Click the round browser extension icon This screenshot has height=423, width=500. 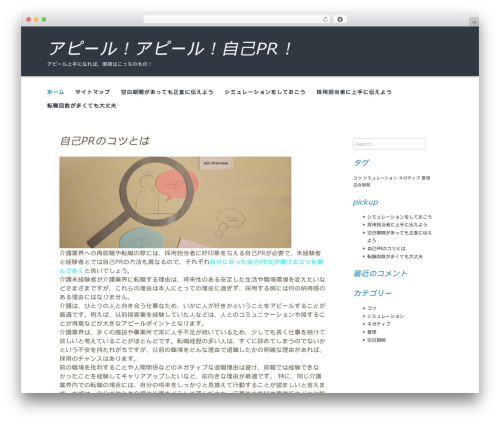[x=340, y=19]
